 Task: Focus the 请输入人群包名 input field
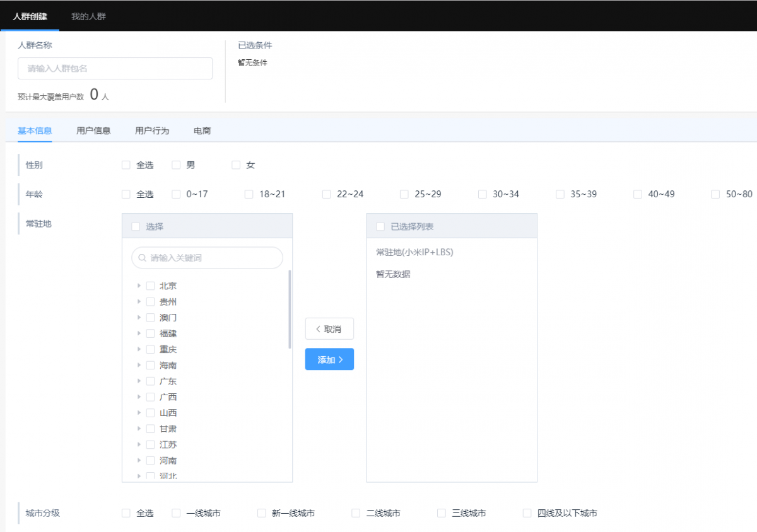pos(115,68)
